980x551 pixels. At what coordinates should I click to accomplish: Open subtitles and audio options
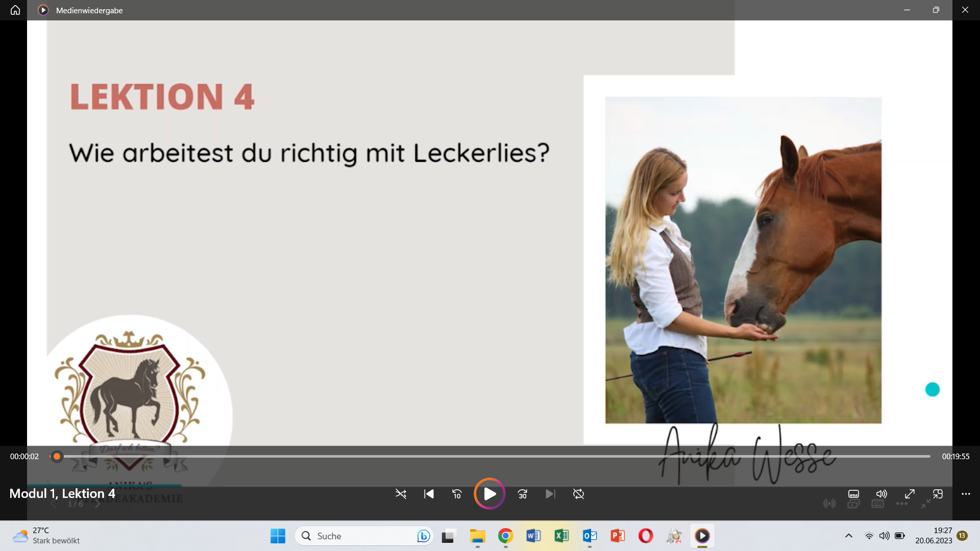(853, 494)
